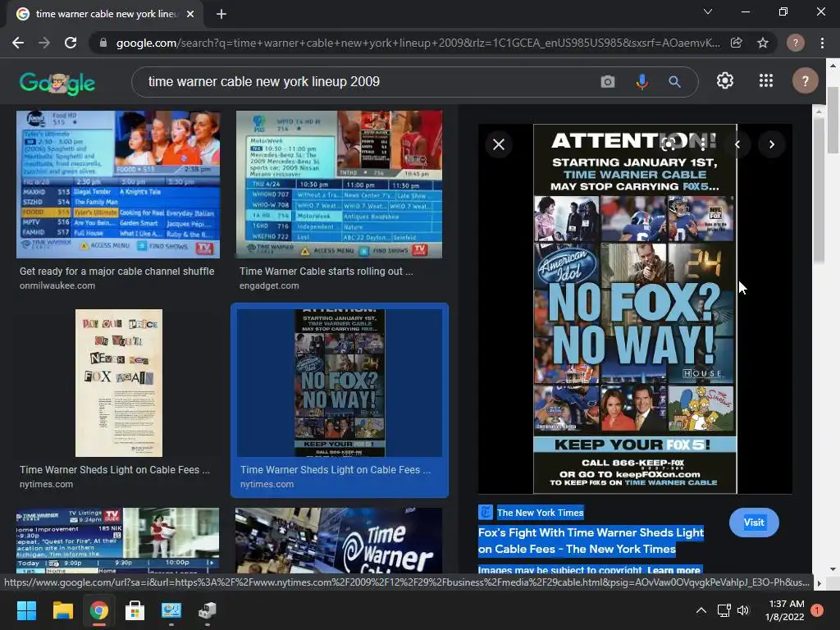
Task: Share this page via address bar icon
Action: coord(737,43)
